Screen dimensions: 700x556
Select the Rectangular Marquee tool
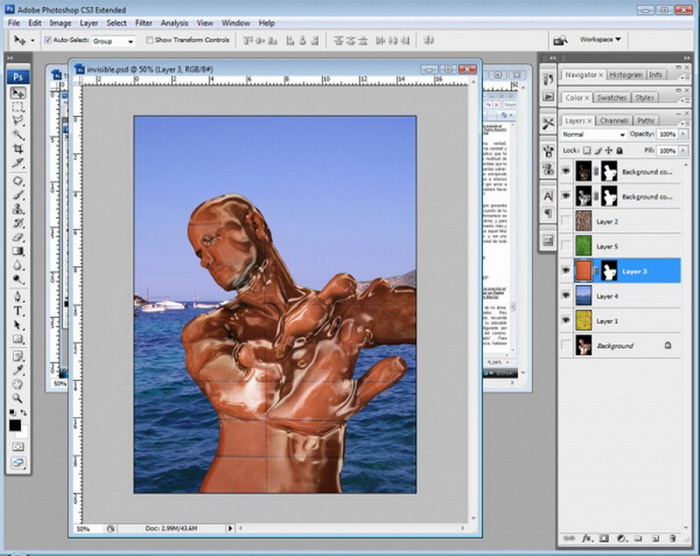pos(18,107)
